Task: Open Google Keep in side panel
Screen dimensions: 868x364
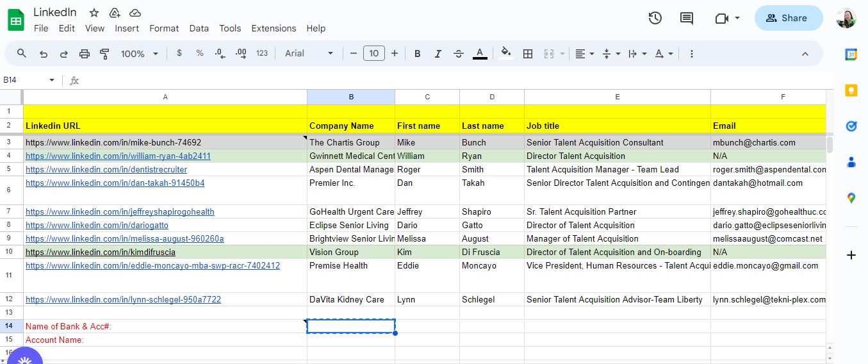Action: tap(851, 90)
